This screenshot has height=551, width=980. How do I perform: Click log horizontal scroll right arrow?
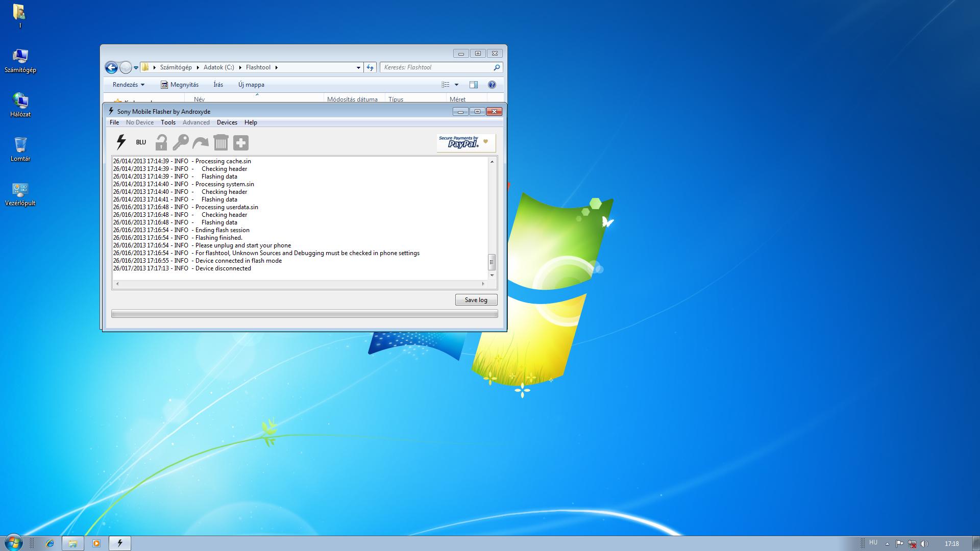483,284
